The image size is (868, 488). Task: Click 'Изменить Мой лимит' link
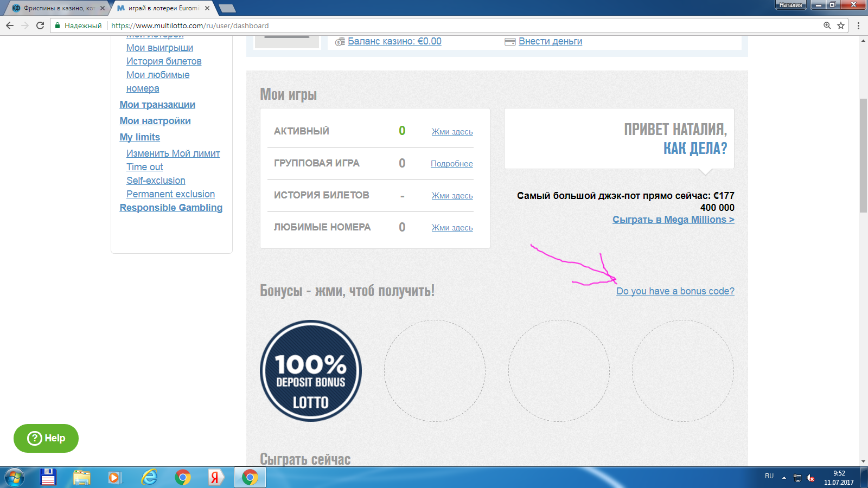pos(173,153)
